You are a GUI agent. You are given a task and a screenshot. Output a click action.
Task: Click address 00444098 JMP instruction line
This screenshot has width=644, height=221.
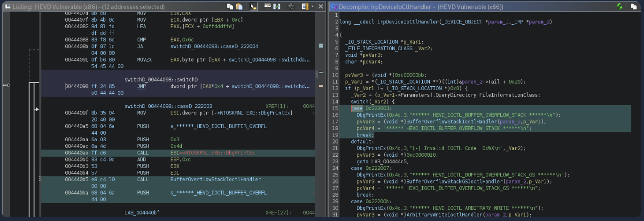pyautogui.click(x=76, y=86)
